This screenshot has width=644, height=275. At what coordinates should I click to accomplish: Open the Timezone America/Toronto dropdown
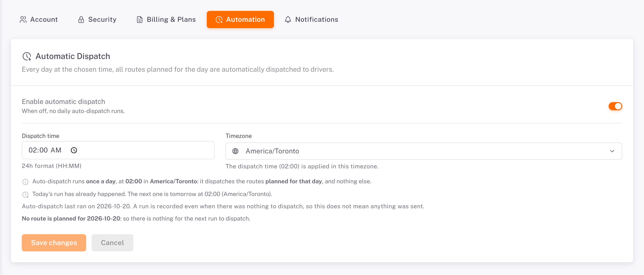tap(424, 151)
